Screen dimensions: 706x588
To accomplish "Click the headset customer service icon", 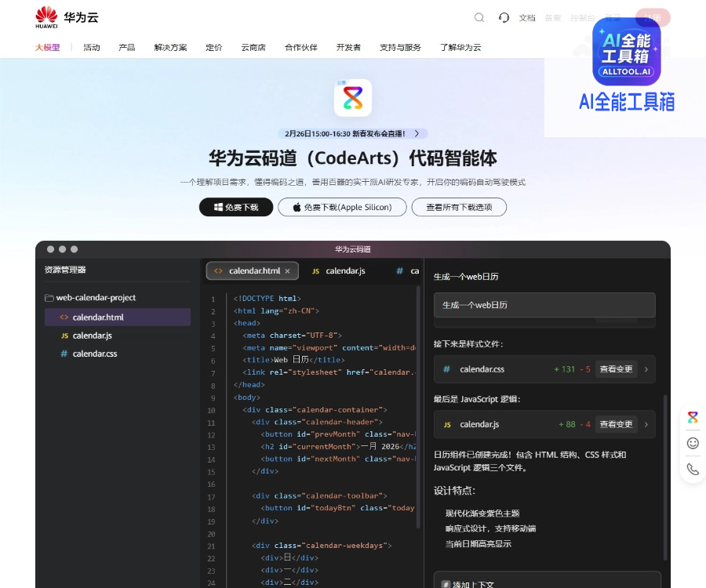I will click(x=504, y=17).
